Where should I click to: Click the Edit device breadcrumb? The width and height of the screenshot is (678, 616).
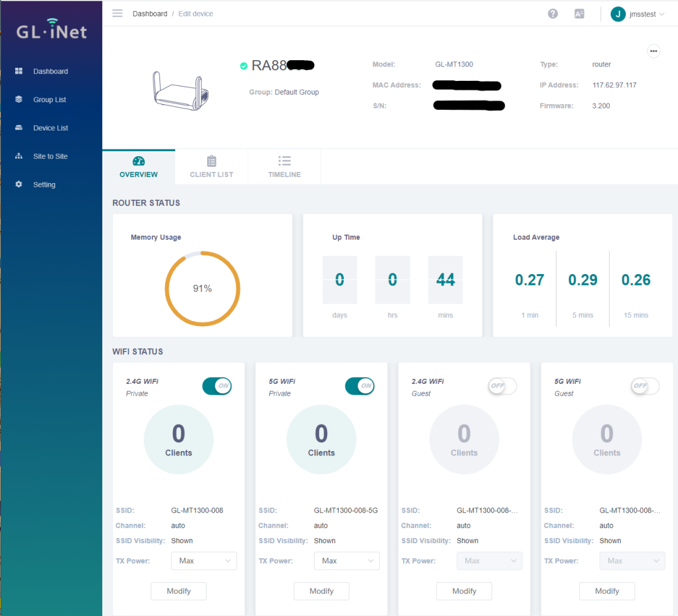click(195, 14)
